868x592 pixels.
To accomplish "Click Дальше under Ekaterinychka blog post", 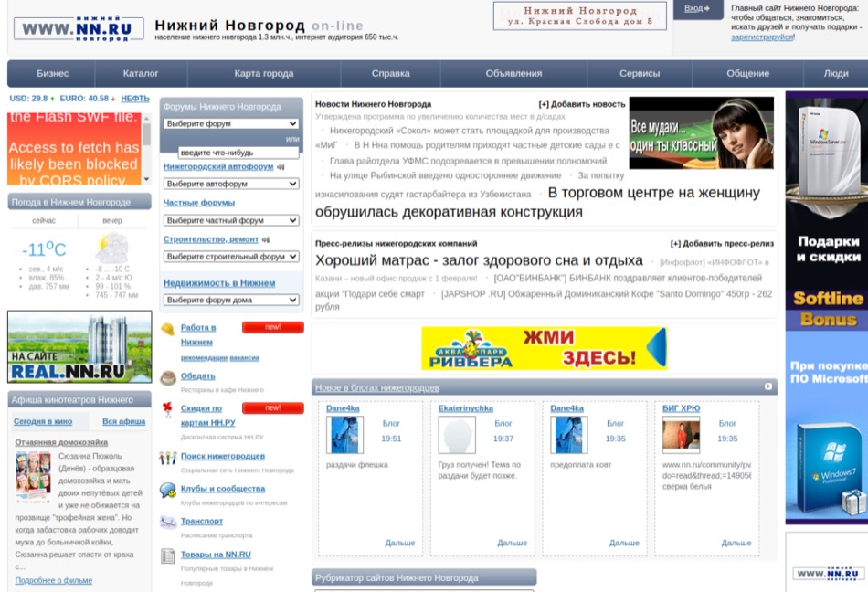I will [x=512, y=544].
